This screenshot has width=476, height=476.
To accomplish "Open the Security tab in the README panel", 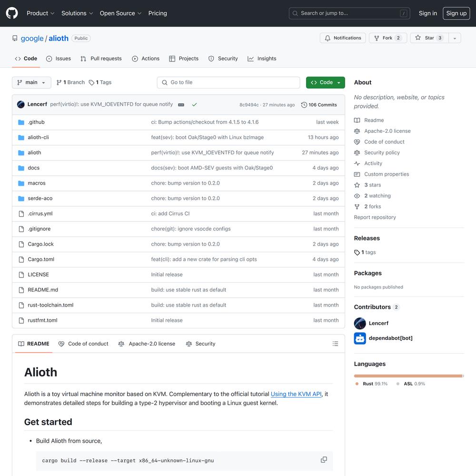I will (200, 344).
